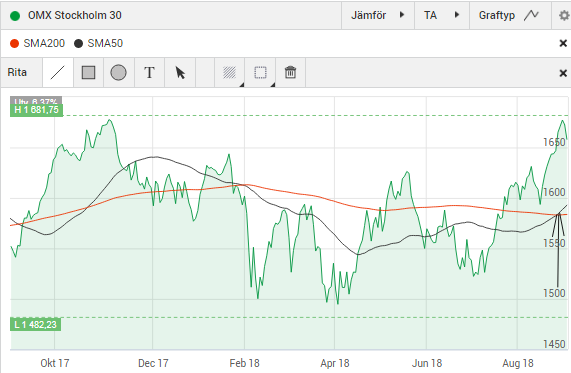Click the dark SMA50 color dot

(x=78, y=43)
